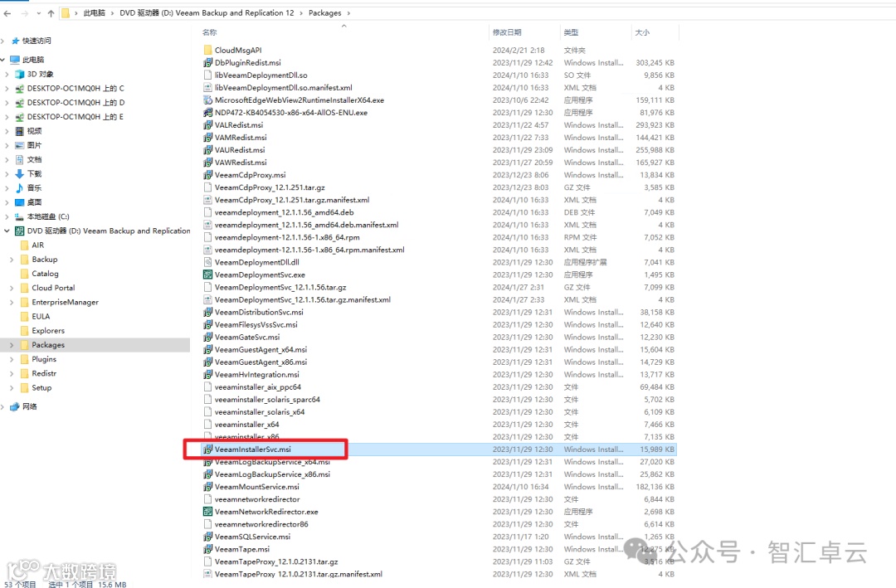Click the DVD drive breadcrumb in address bar
896x588 pixels.
pos(207,13)
